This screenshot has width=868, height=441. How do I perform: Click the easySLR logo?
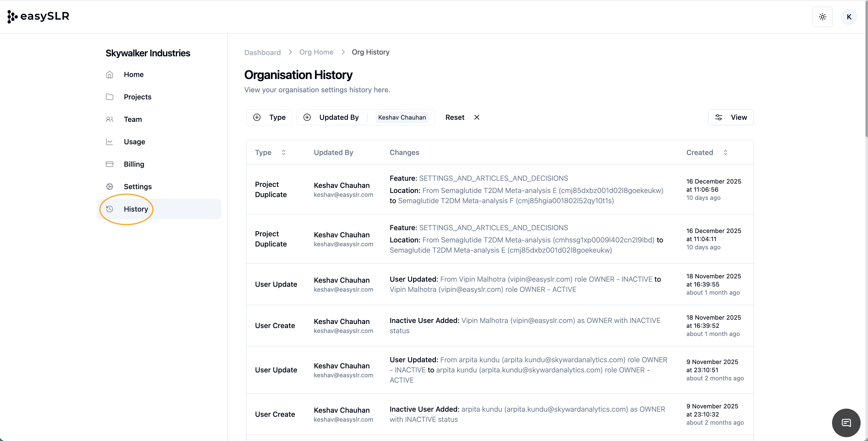[x=38, y=16]
